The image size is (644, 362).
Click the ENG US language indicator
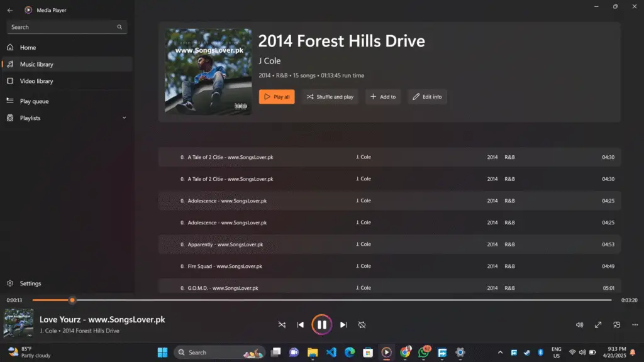point(556,352)
